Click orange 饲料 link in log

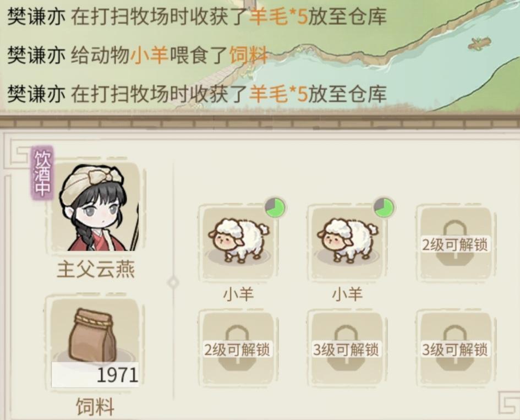(x=249, y=55)
